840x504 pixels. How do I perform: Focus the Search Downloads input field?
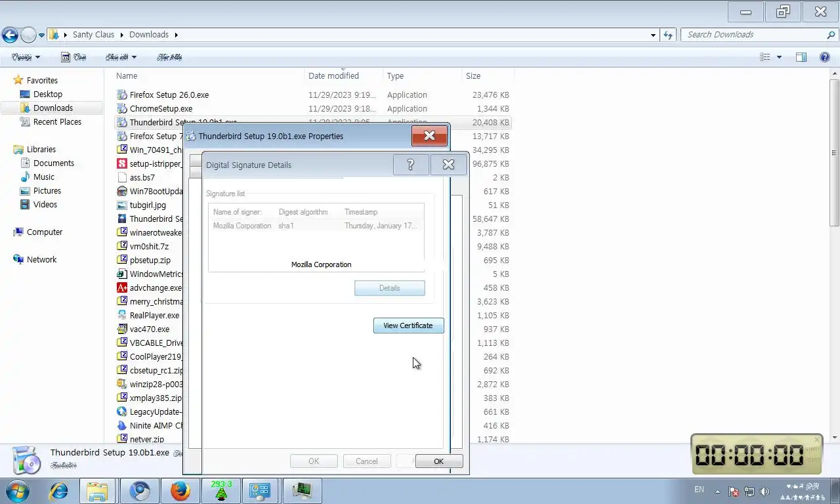coord(755,35)
